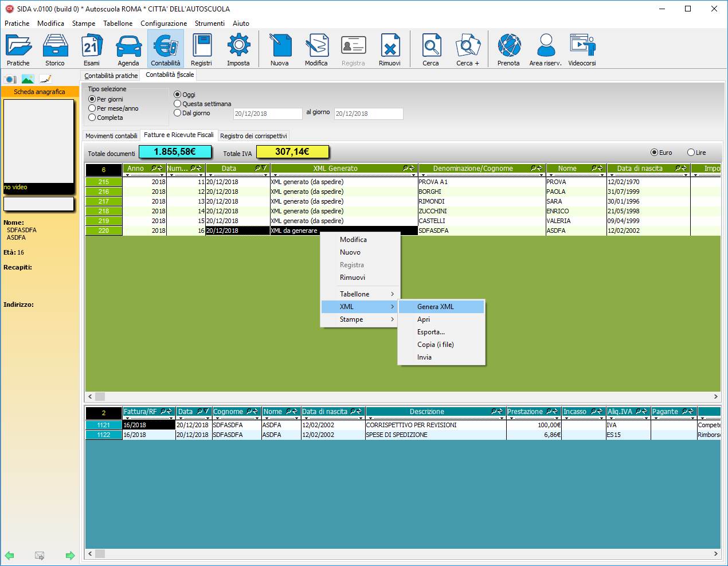This screenshot has width=728, height=566.
Task: Open Videocorsi from the toolbar
Action: (582, 46)
